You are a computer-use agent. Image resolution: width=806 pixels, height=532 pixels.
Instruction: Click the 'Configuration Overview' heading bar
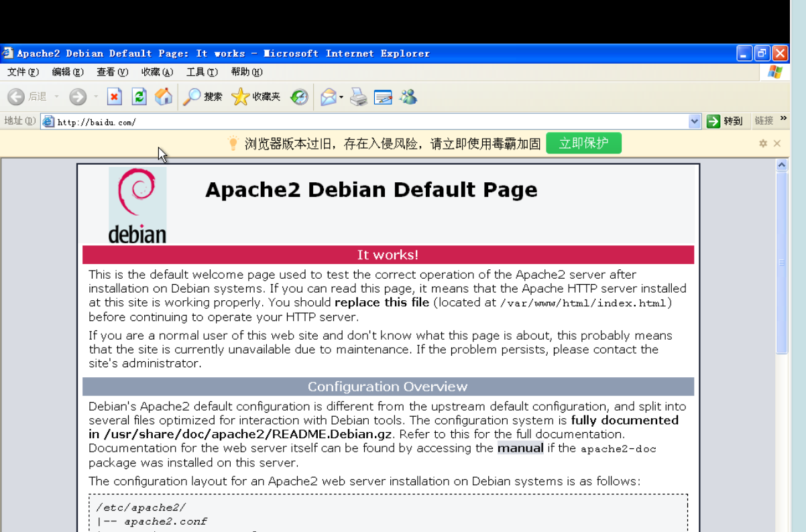click(x=388, y=387)
